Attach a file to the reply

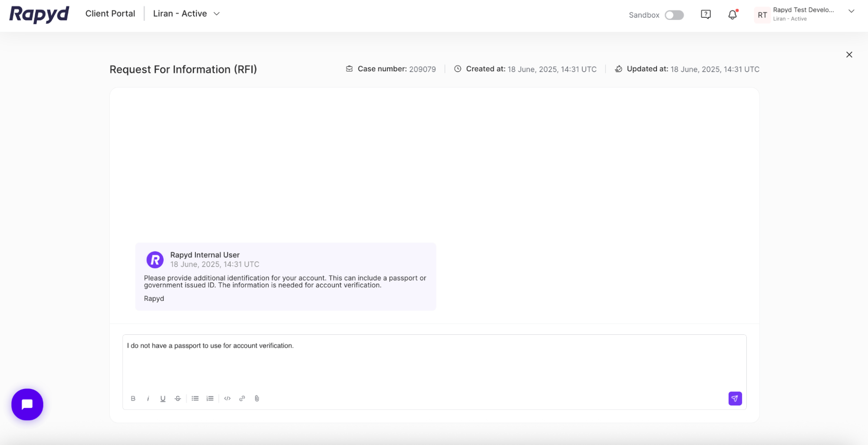pos(257,398)
